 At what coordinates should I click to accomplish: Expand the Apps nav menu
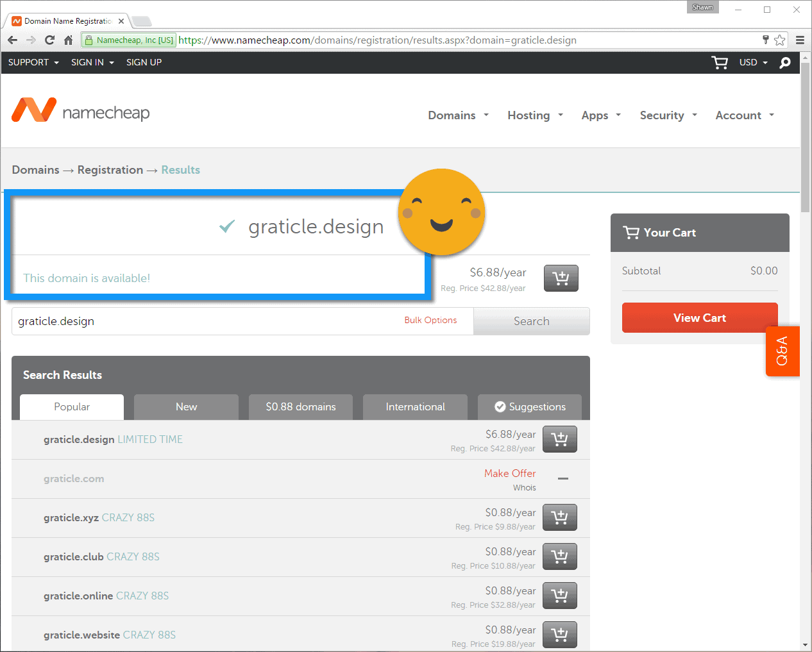(601, 115)
